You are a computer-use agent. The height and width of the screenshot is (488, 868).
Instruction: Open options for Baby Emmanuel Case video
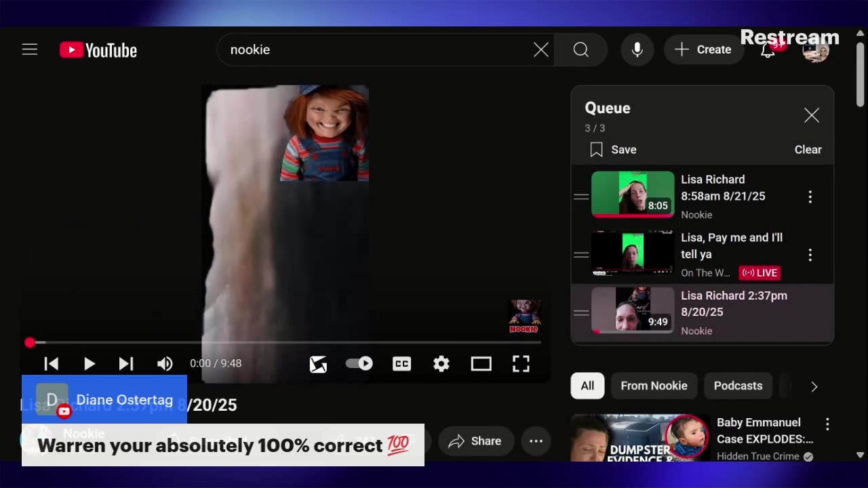tap(827, 424)
